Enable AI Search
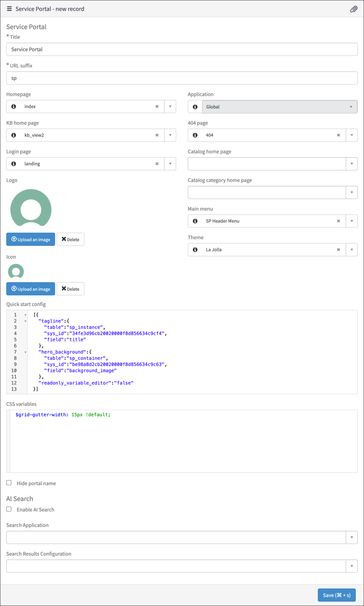Image resolution: width=364 pixels, height=606 pixels. pyautogui.click(x=9, y=509)
